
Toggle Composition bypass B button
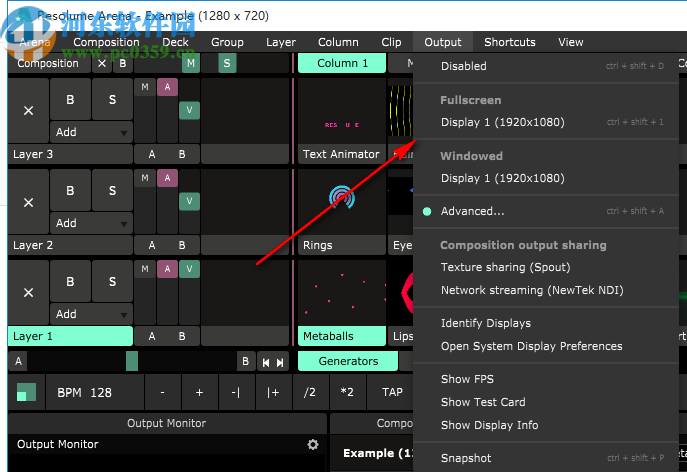[123, 64]
